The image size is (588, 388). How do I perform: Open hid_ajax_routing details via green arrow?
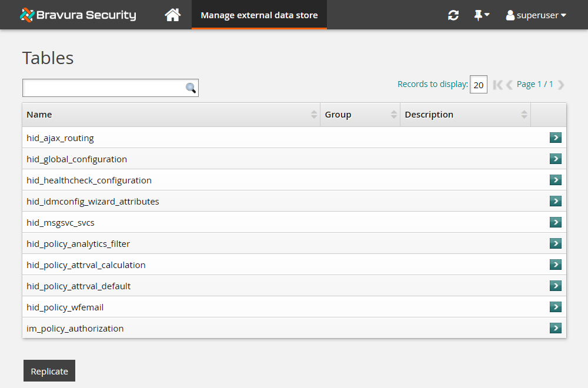(x=556, y=138)
